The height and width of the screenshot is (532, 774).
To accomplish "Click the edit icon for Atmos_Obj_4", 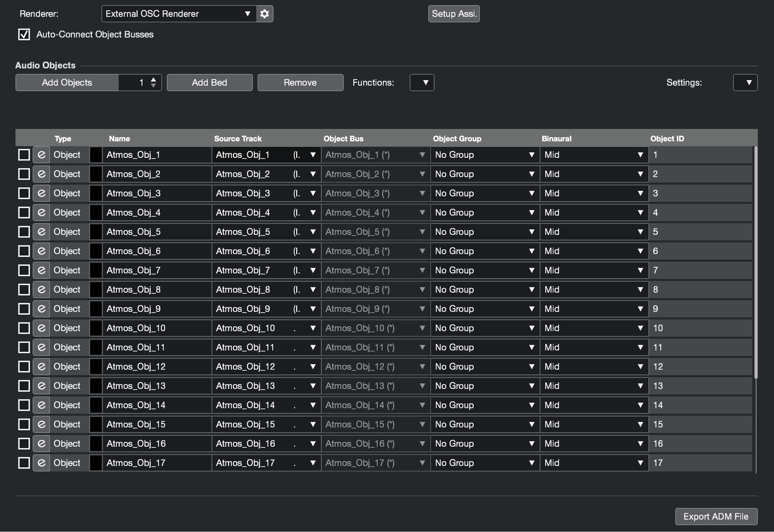I will (x=41, y=213).
